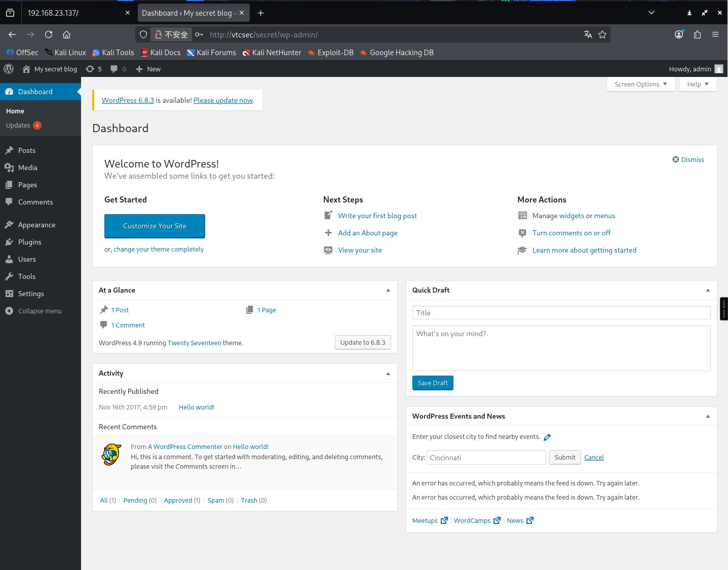This screenshot has height=570, width=728.
Task: Open Plugins in the sidebar menu
Action: [x=29, y=242]
